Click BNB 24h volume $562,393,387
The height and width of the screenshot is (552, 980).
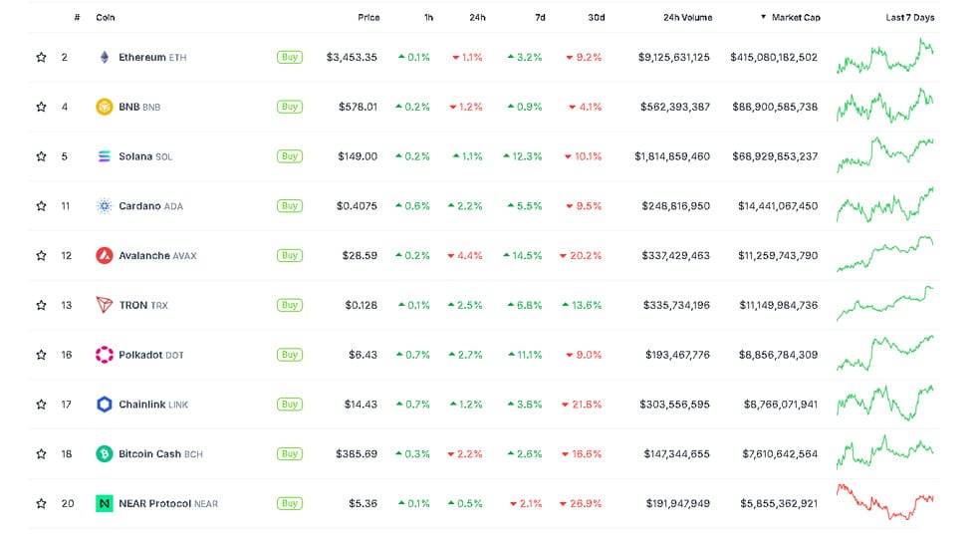coord(675,107)
